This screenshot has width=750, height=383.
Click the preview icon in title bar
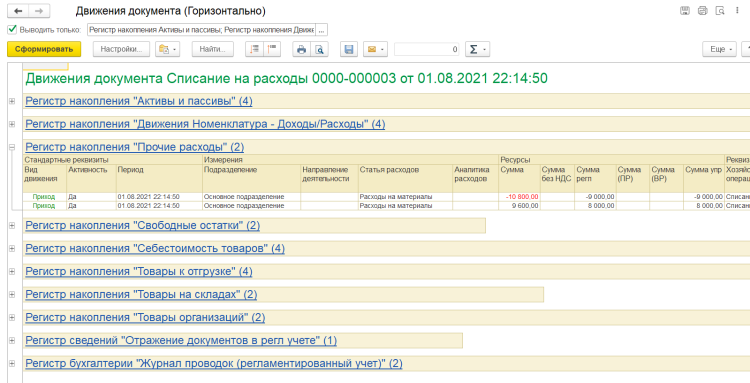click(x=719, y=11)
